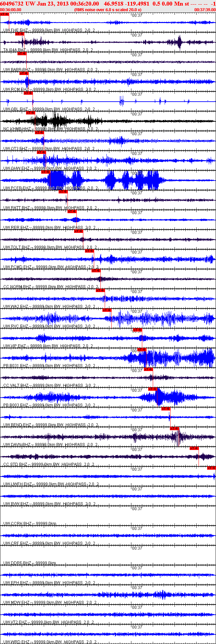216x644 pixels.
Task: Click the UW MDW EHZ station label
Action: coord(16,603)
